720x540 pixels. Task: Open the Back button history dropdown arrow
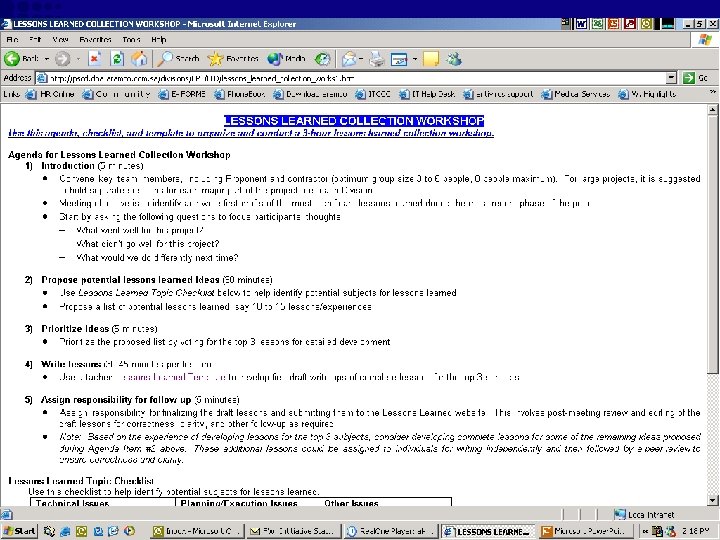(x=47, y=59)
